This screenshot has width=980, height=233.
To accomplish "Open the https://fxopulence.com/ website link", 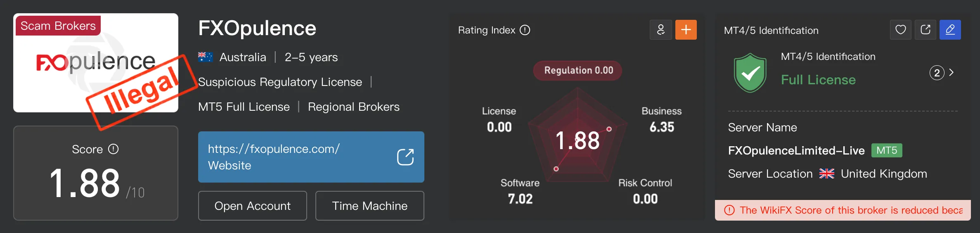I will point(311,157).
